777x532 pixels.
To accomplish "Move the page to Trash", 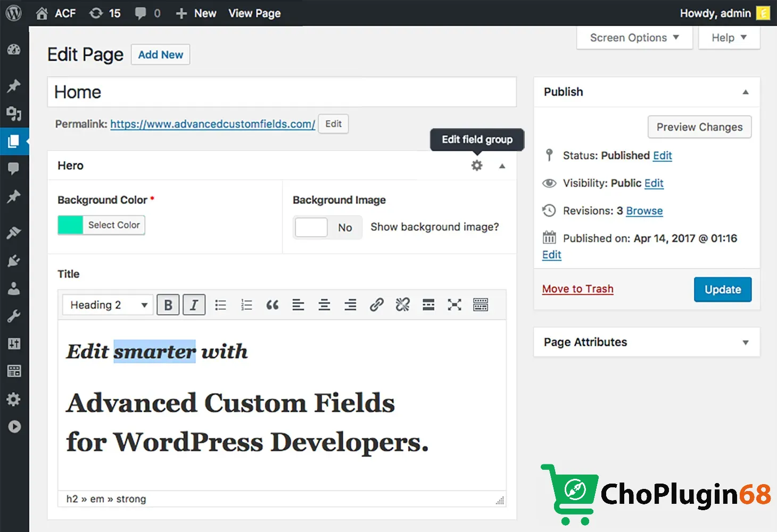I will coord(578,289).
